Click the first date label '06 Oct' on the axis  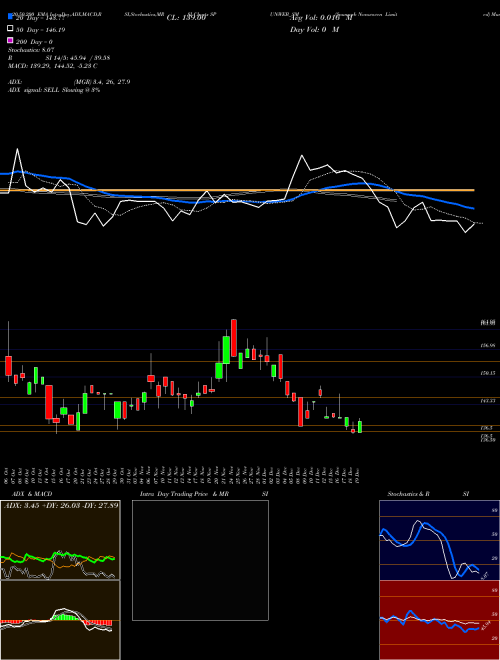pos(8,474)
